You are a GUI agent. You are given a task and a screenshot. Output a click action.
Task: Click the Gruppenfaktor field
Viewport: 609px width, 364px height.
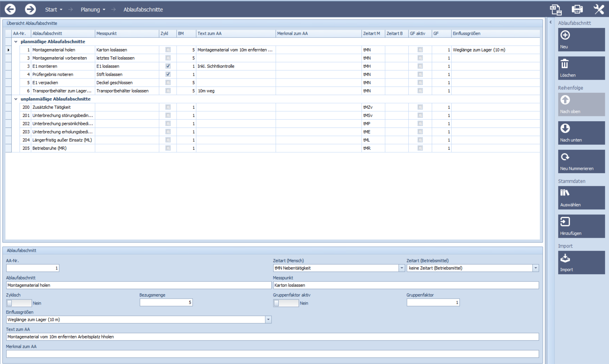pyautogui.click(x=433, y=302)
